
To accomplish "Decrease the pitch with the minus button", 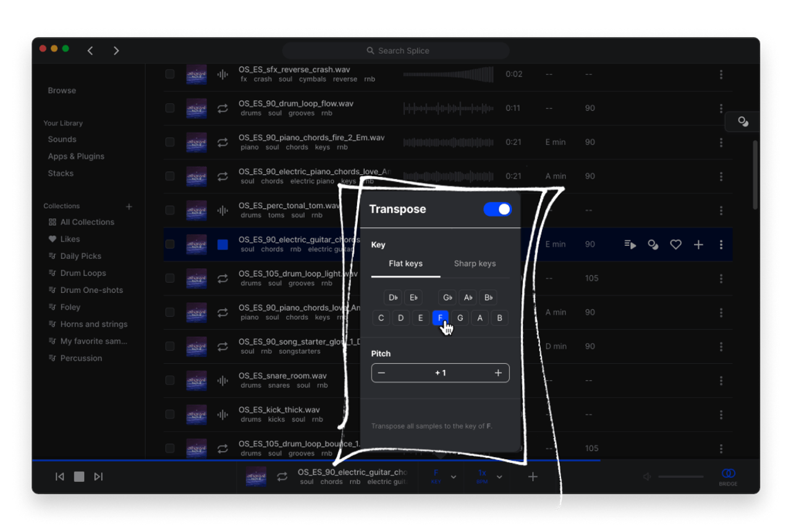I will [381, 373].
